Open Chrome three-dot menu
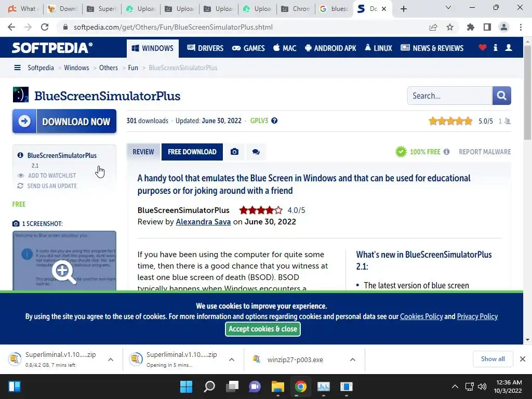The width and height of the screenshot is (532, 399). tap(521, 27)
